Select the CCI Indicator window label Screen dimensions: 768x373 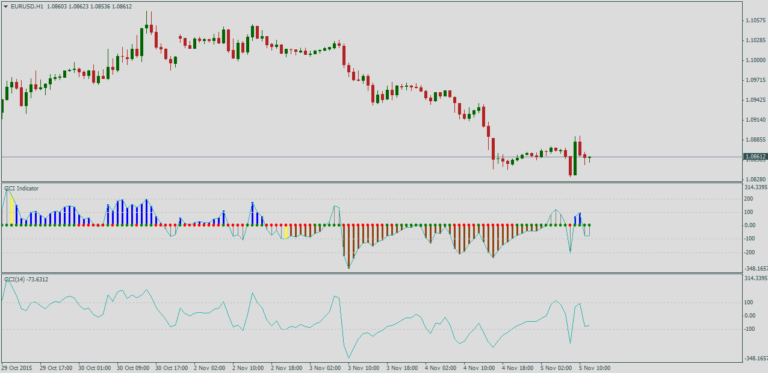(x=21, y=188)
